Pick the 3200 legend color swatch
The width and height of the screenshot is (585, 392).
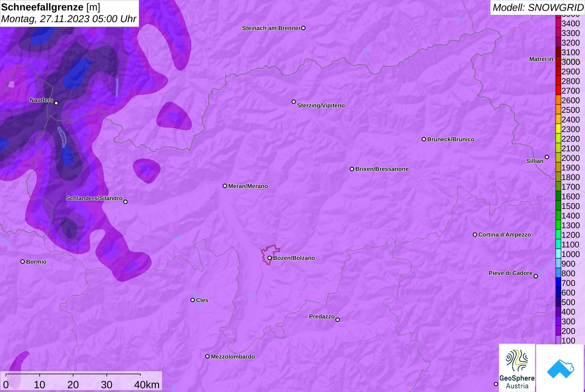coord(558,43)
